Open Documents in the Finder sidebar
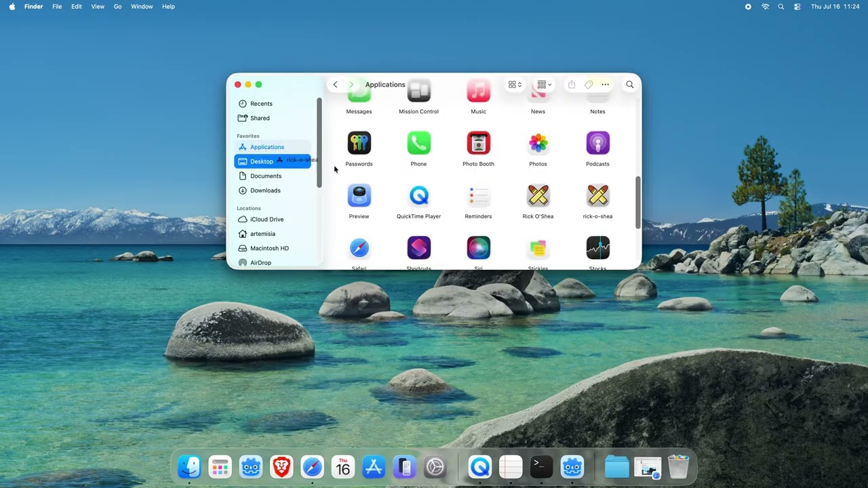Screen dimensions: 868x488 pos(272,176)
